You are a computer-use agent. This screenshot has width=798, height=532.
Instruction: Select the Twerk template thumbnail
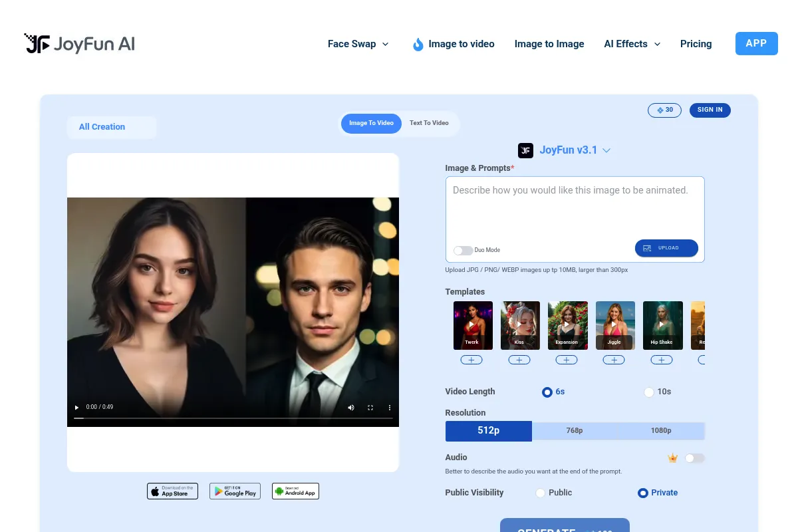pos(473,325)
